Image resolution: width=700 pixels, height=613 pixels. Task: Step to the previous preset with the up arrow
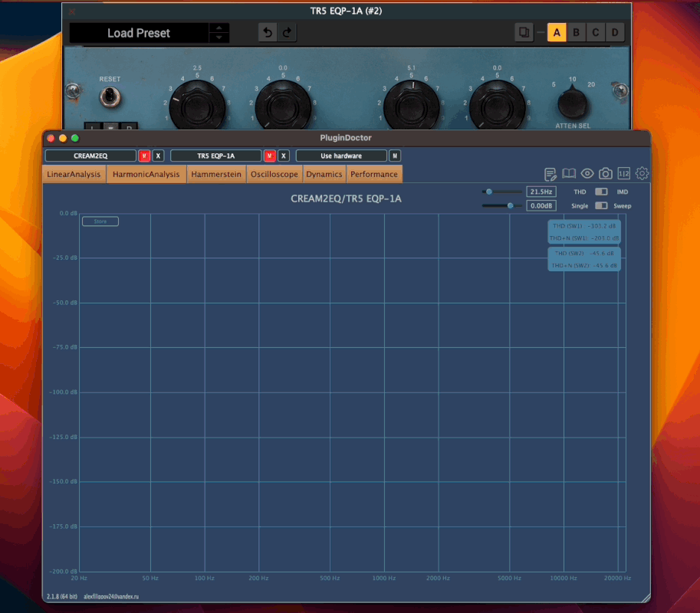[219, 28]
